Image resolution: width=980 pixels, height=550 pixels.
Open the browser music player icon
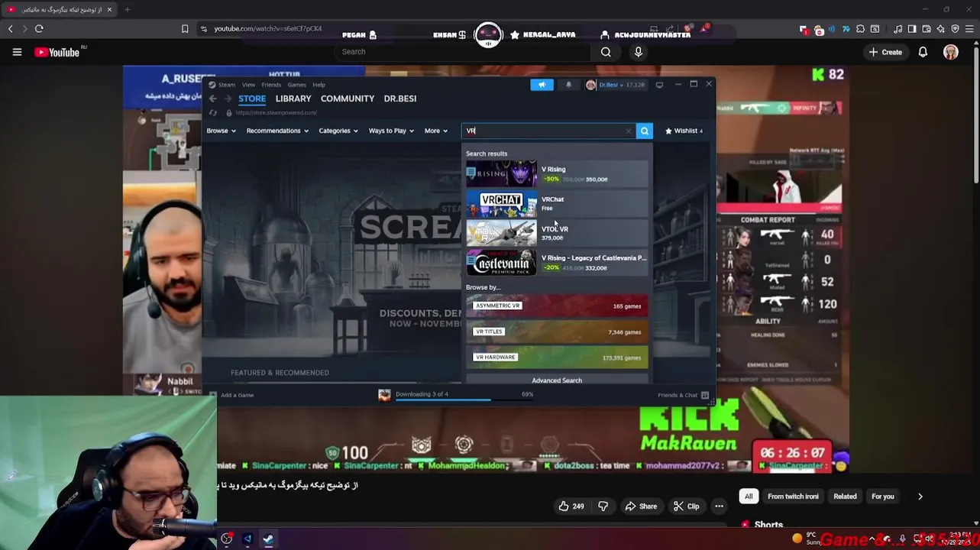point(898,29)
